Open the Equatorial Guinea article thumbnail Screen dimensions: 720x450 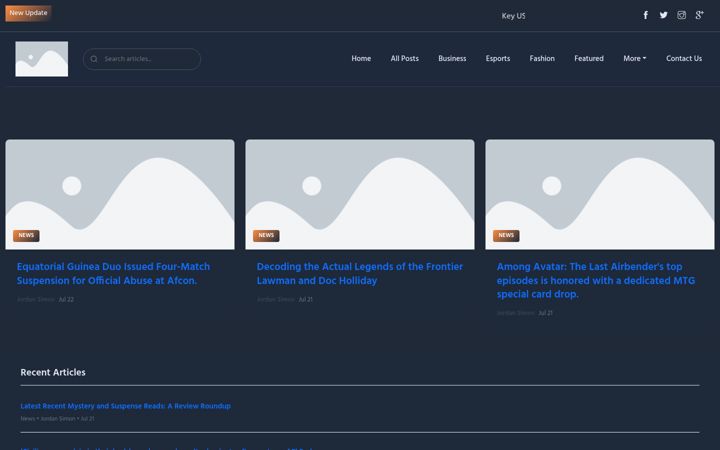coord(120,195)
